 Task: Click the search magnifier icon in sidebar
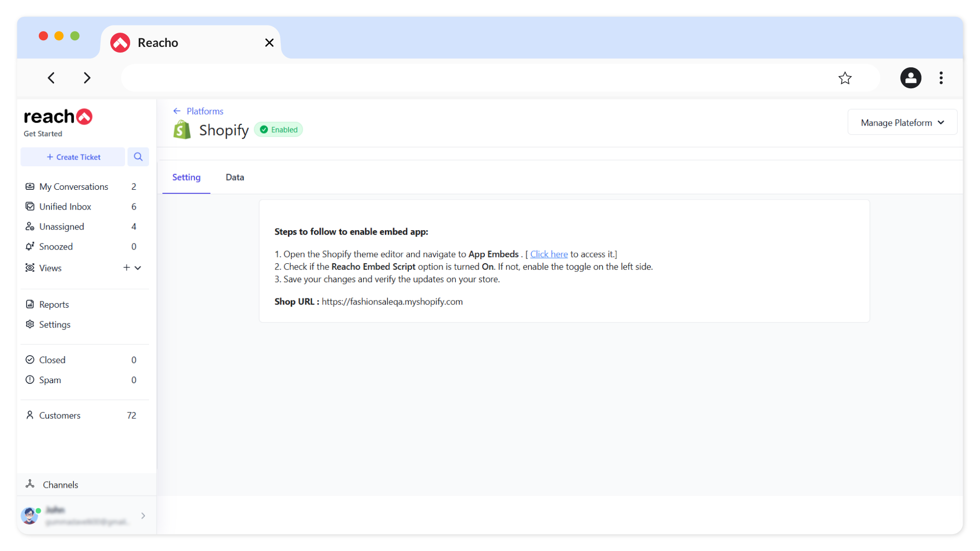pyautogui.click(x=138, y=157)
